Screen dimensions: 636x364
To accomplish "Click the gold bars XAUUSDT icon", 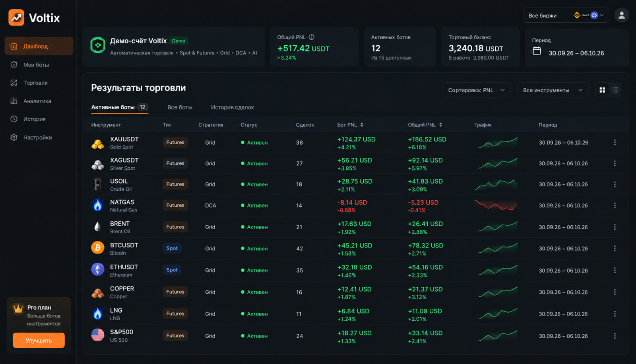I will tap(97, 143).
